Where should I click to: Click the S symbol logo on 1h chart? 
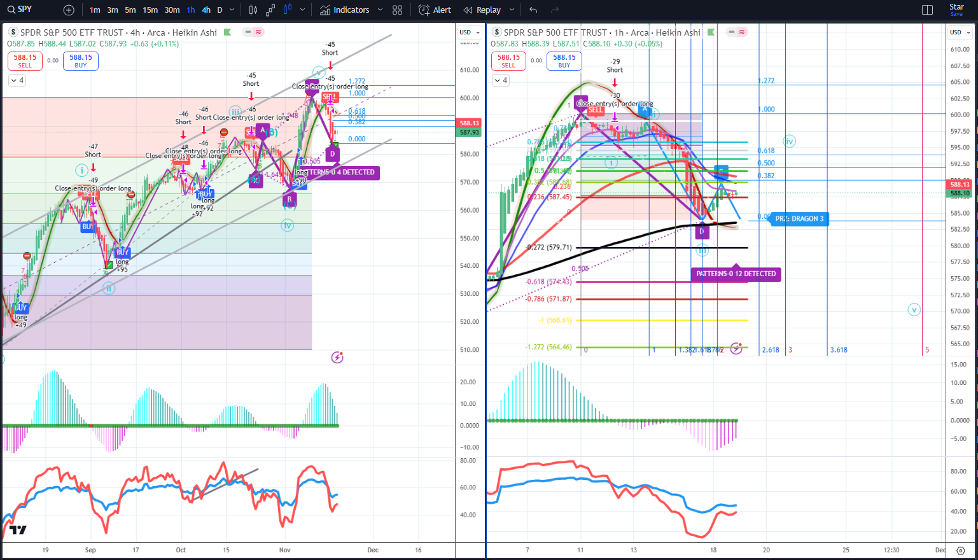coord(497,32)
